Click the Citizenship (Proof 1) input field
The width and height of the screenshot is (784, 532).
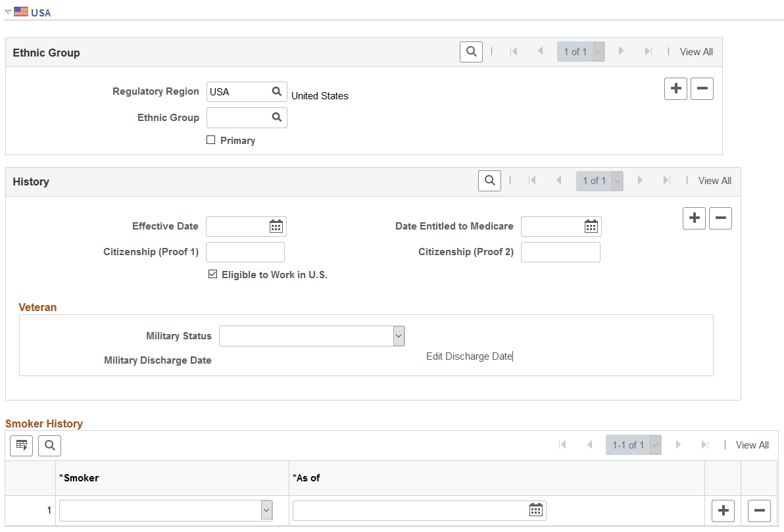point(245,252)
